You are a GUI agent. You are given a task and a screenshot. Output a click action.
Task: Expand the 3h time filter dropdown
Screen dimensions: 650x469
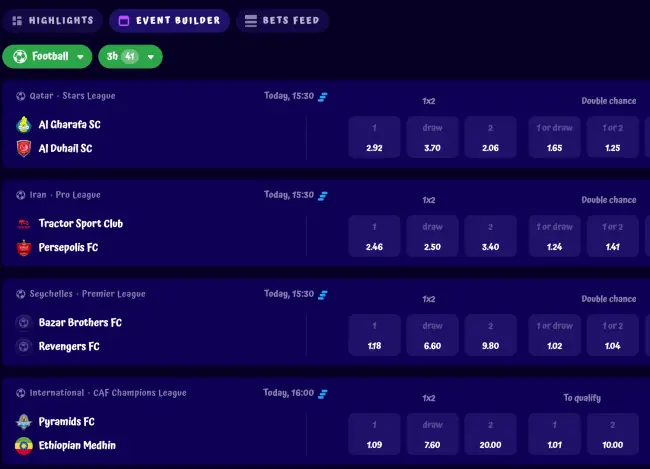tap(130, 57)
